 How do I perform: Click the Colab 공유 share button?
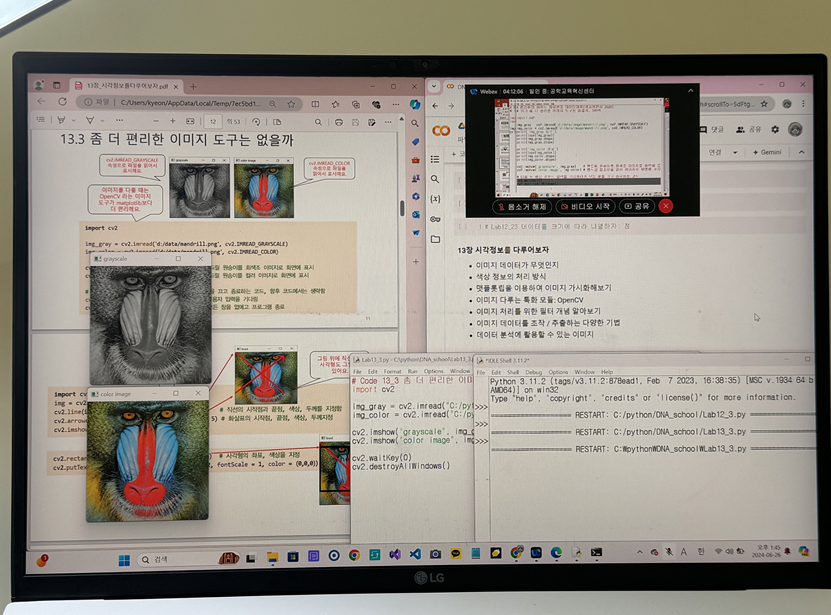(x=748, y=129)
